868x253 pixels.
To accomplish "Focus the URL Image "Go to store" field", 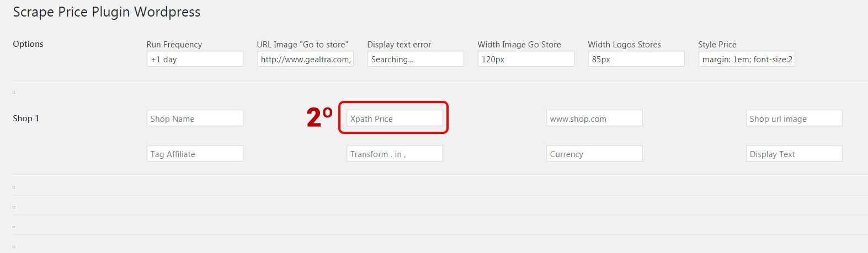I will [x=305, y=59].
